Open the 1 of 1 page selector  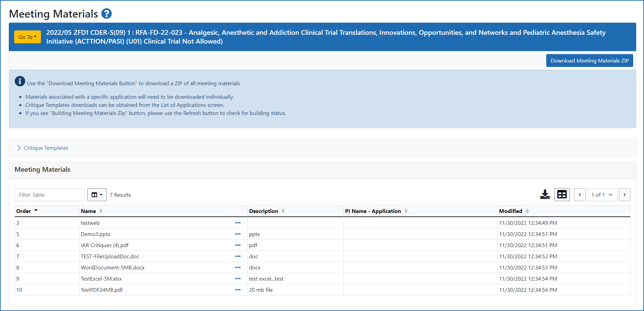tap(602, 195)
